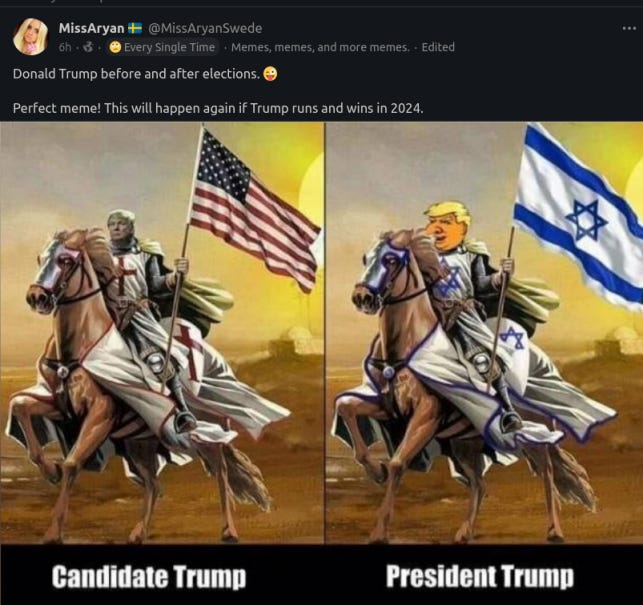Click the blue and white flag in right panel
The image size is (643, 605).
click(x=579, y=217)
